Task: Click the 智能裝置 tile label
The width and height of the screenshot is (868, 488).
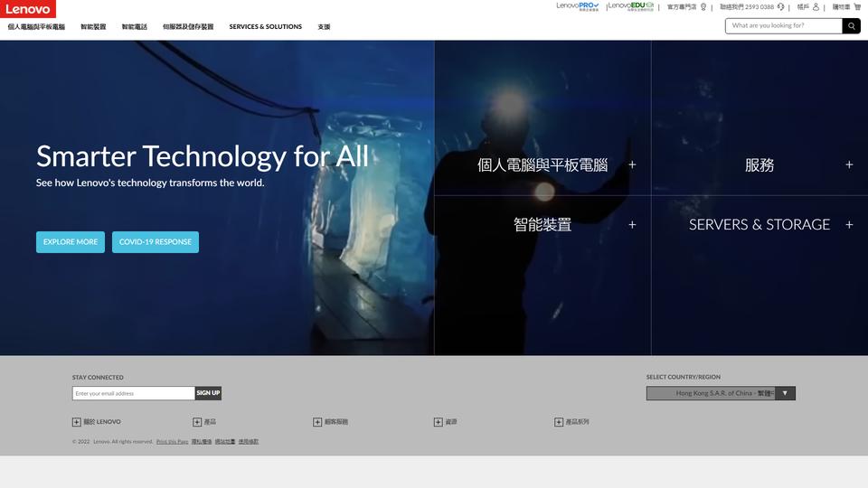Action: [542, 225]
